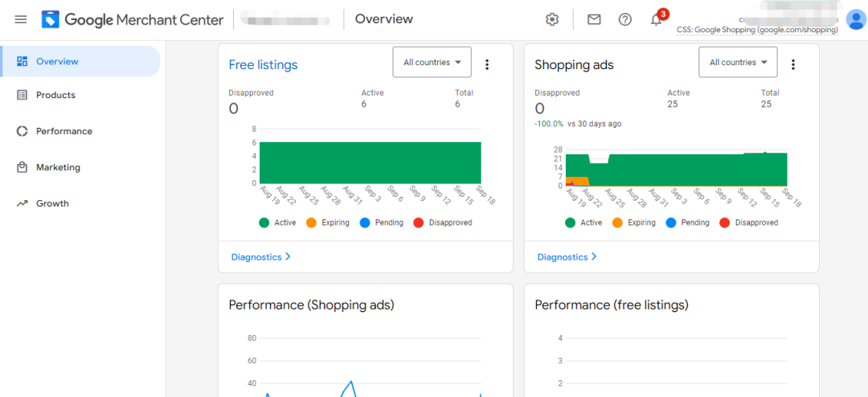
Task: Open Diagnostics link under Free listings
Action: [x=260, y=257]
